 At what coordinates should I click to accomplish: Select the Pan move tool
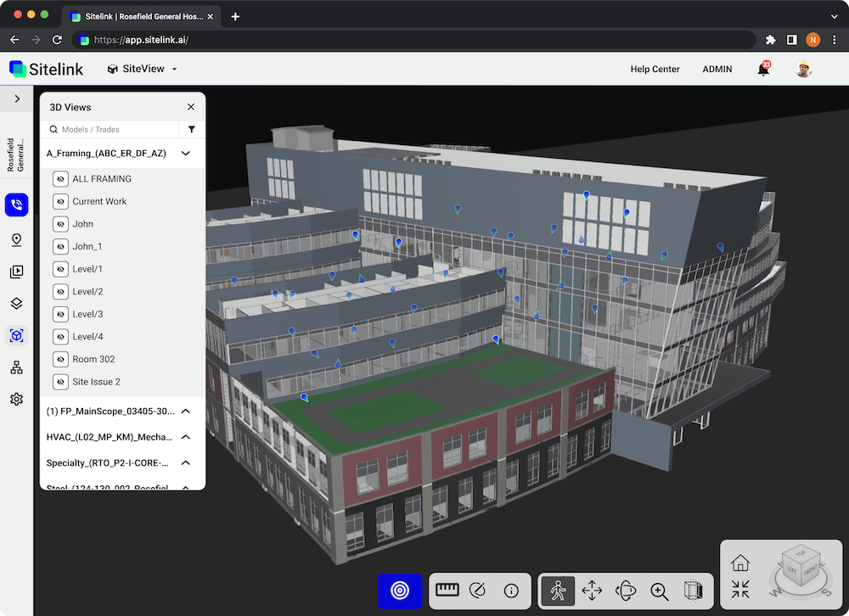coord(592,591)
